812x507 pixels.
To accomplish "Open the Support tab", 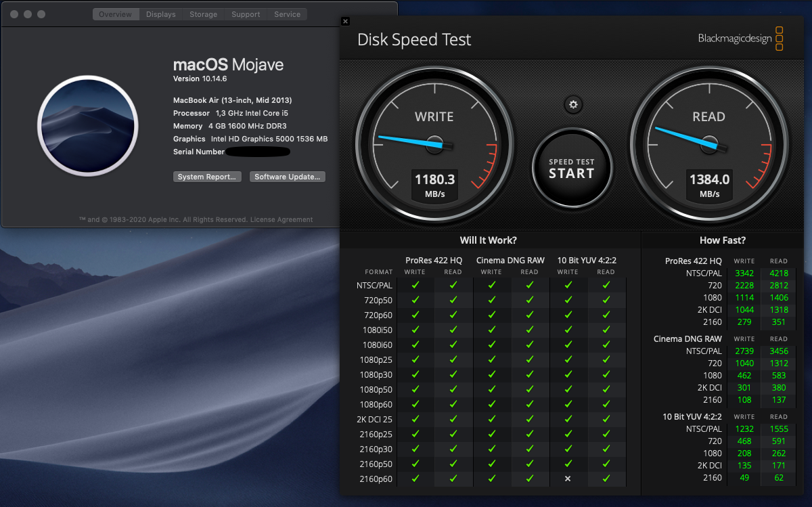I will (245, 14).
